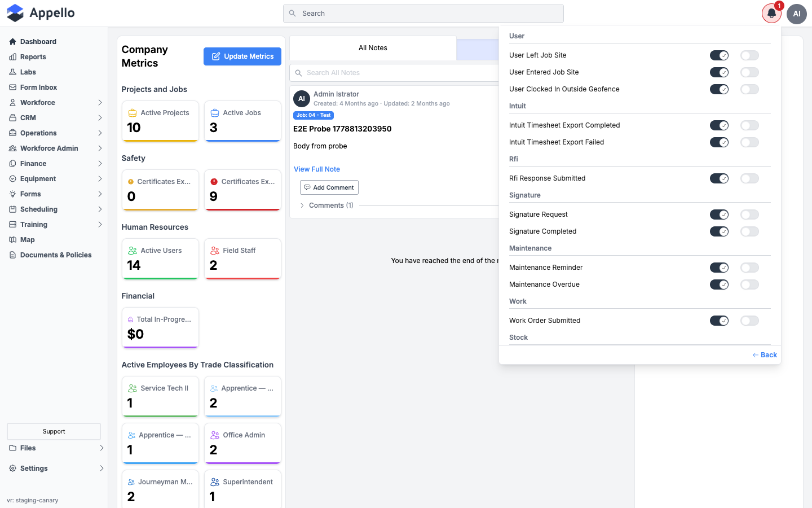This screenshot has width=812, height=508.
Task: Turn off first Signature Request toggle
Action: 720,214
